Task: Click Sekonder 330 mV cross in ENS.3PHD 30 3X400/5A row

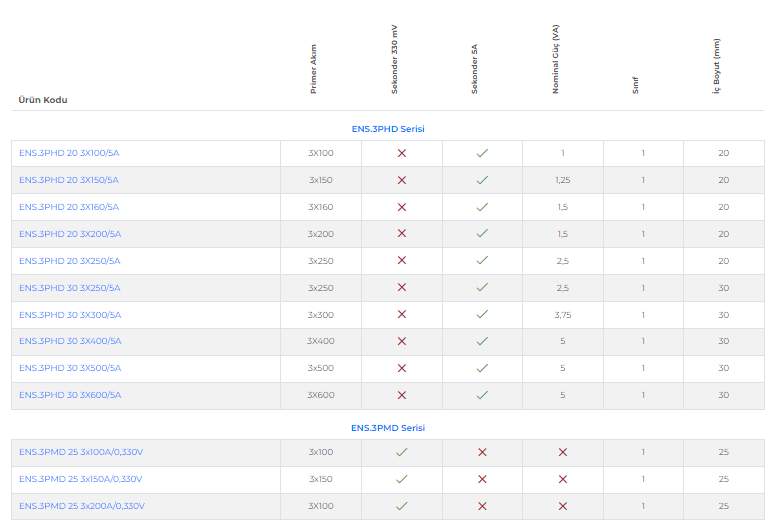Action: (x=401, y=341)
